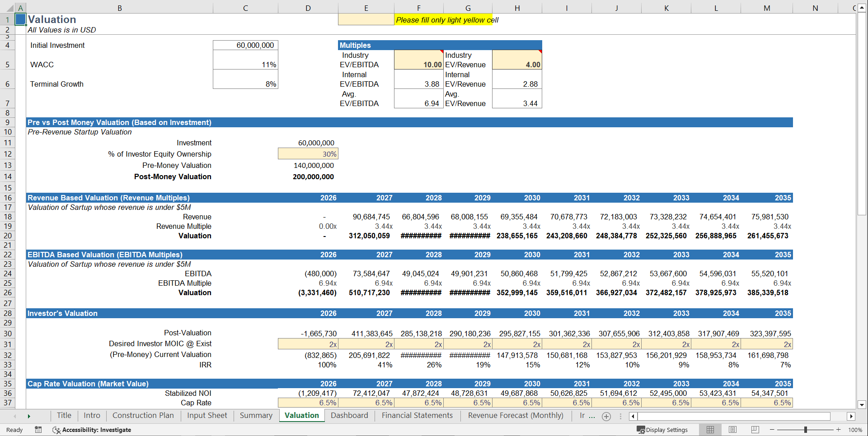Viewport: 868px width, 436px height.
Task: Select Normal view in the status bar
Action: [710, 430]
